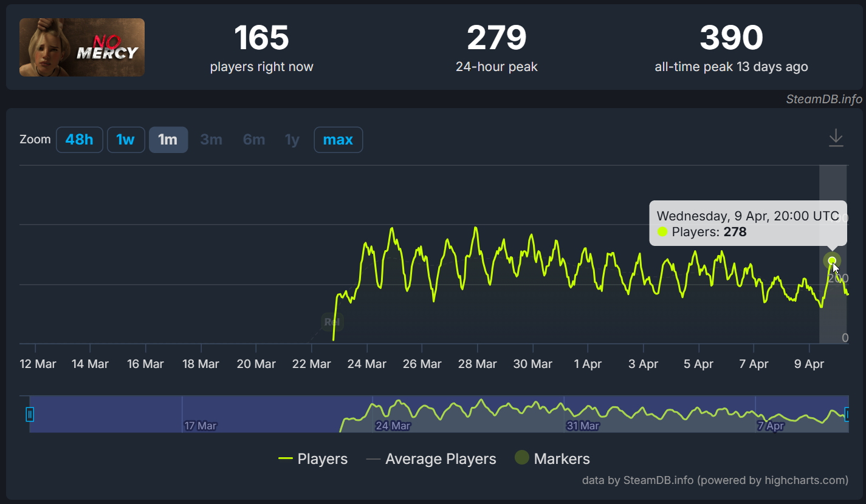The height and width of the screenshot is (504, 866).
Task: Click the release marker on the chart
Action: [x=333, y=322]
